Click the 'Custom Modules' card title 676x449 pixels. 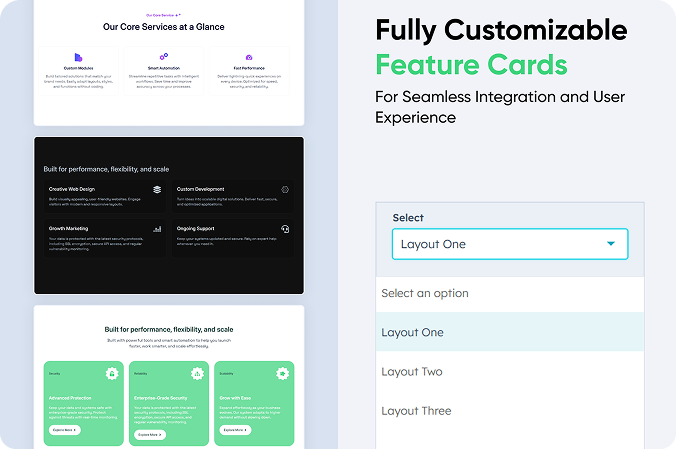[78, 68]
